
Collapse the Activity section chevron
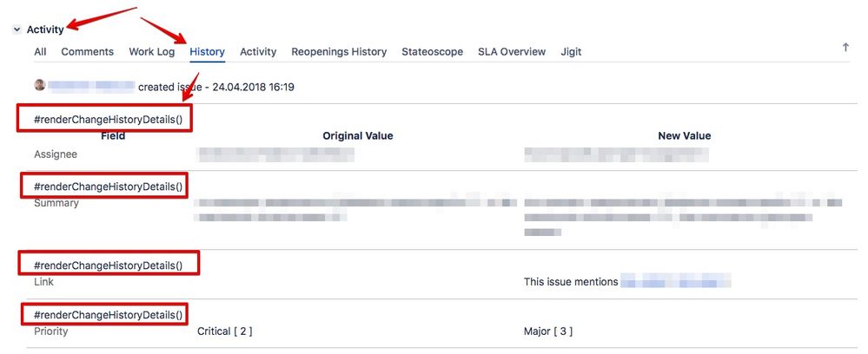(x=17, y=29)
